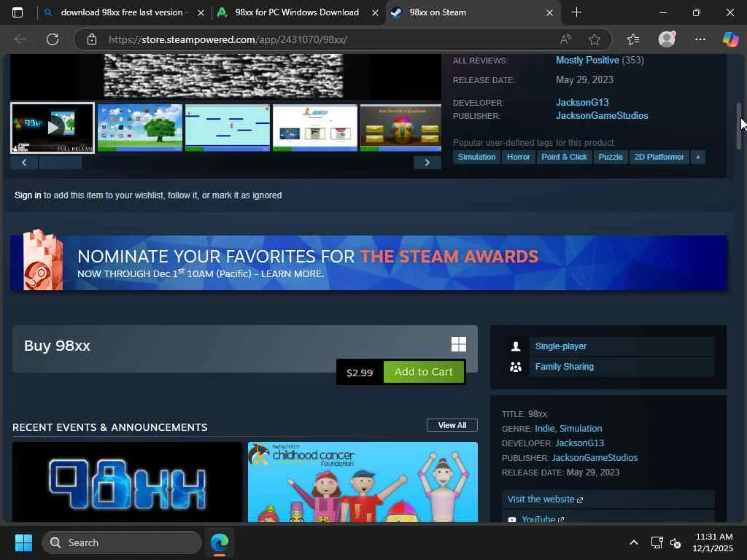Image resolution: width=747 pixels, height=560 pixels.
Task: Select the '98xx on Steam' tab
Action: [473, 12]
